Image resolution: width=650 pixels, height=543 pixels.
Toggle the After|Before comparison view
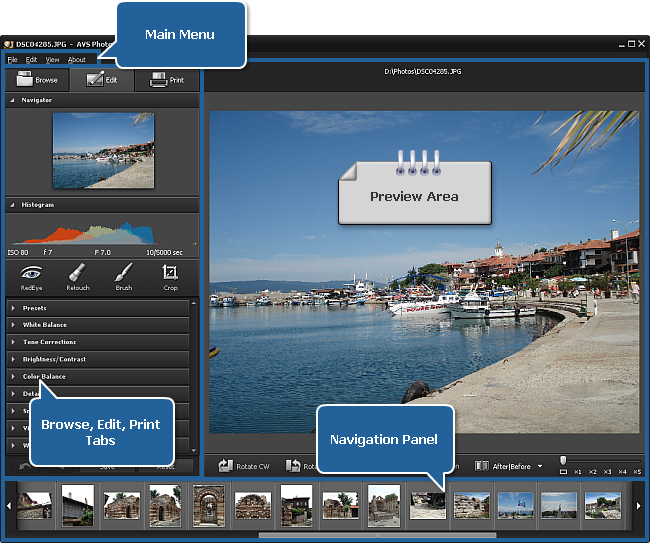point(502,466)
